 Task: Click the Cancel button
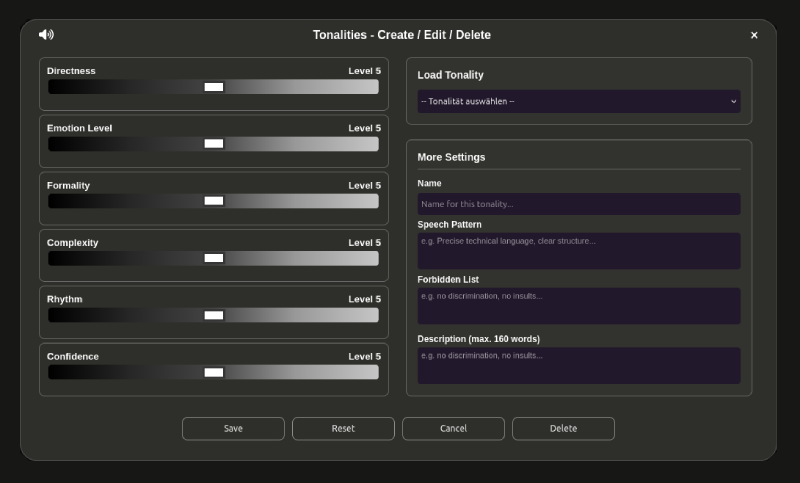tap(453, 428)
